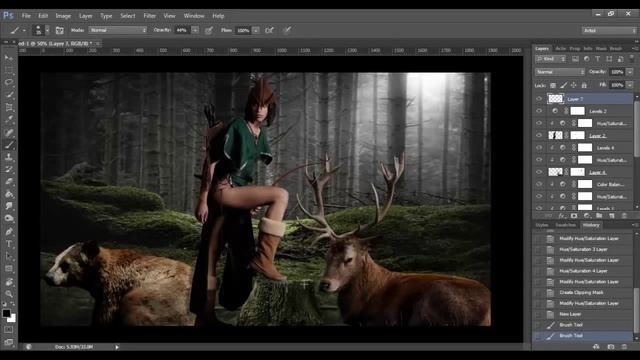Open the layer Fill dropdown arrow
Viewport: 640px width, 360px height.
[x=630, y=85]
